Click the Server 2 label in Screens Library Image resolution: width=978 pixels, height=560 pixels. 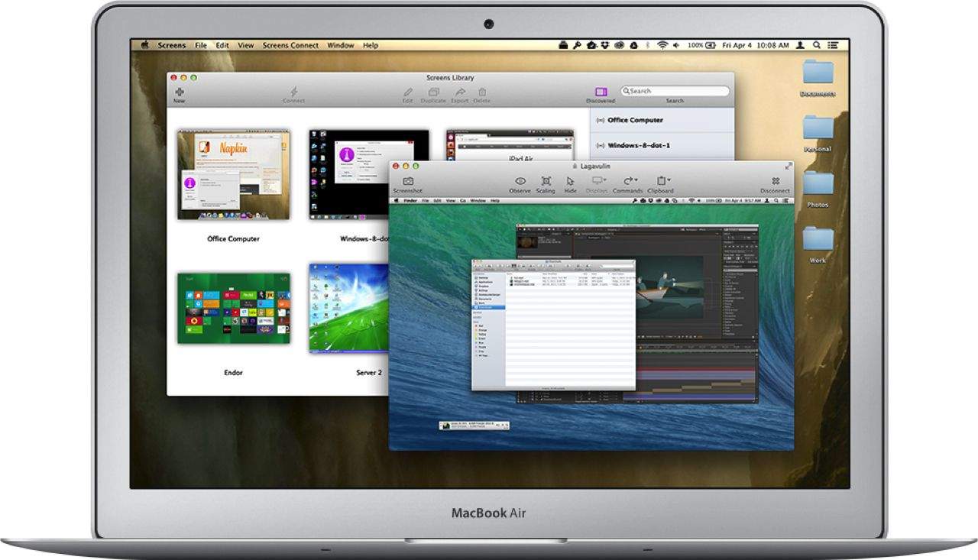coord(368,373)
